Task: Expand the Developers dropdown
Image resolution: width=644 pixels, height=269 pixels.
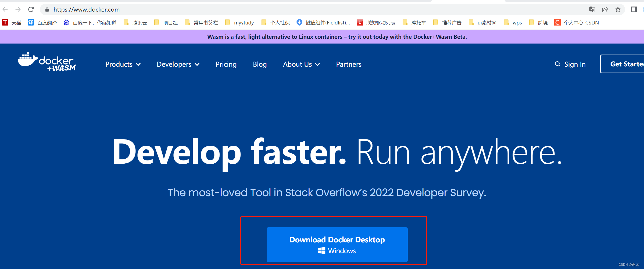Action: 178,64
